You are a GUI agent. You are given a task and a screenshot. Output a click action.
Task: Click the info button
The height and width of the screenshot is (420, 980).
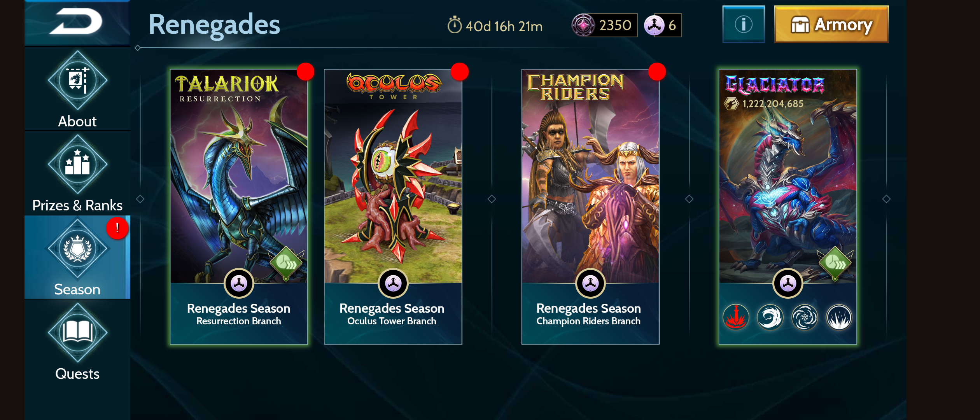point(744,24)
